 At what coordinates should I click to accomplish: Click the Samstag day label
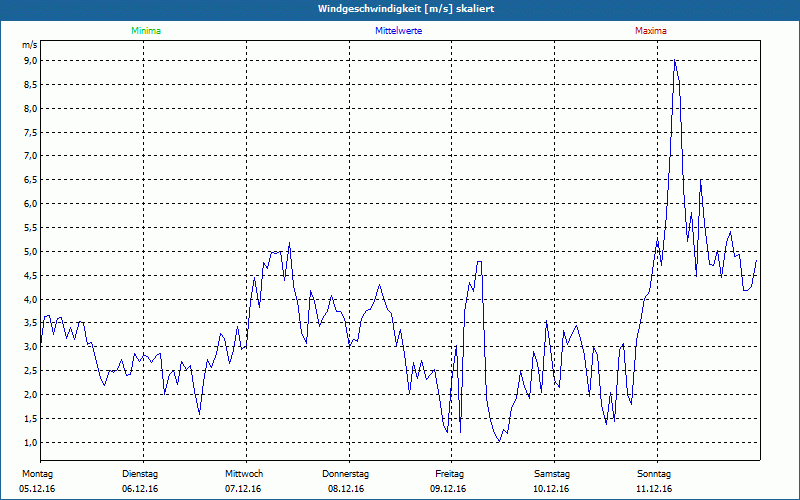click(x=552, y=474)
